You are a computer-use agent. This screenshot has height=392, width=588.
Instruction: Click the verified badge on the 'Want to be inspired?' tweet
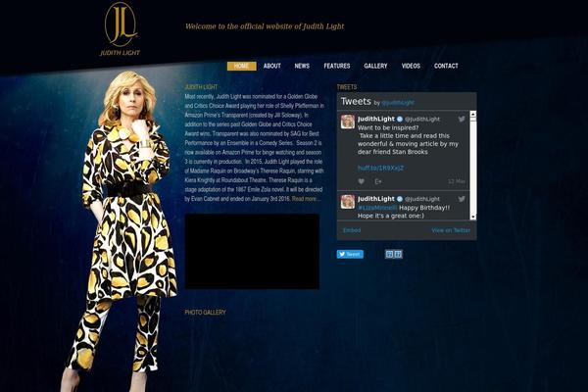coord(400,119)
